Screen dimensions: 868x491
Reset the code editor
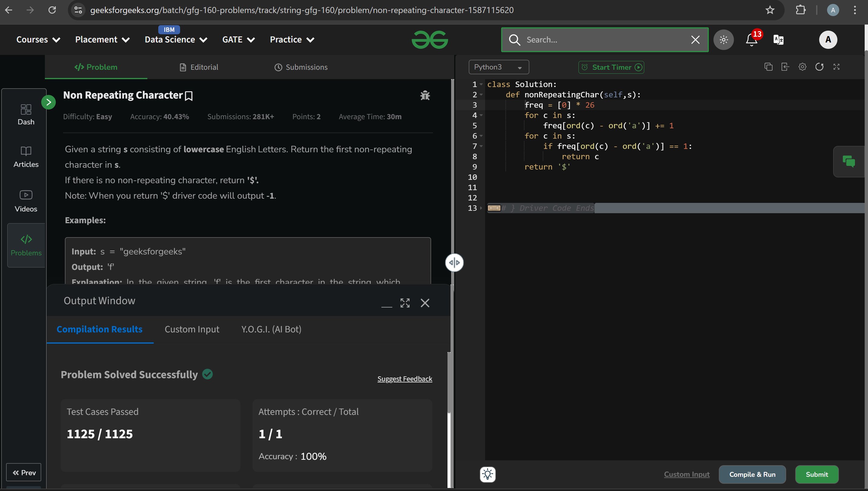(x=819, y=67)
